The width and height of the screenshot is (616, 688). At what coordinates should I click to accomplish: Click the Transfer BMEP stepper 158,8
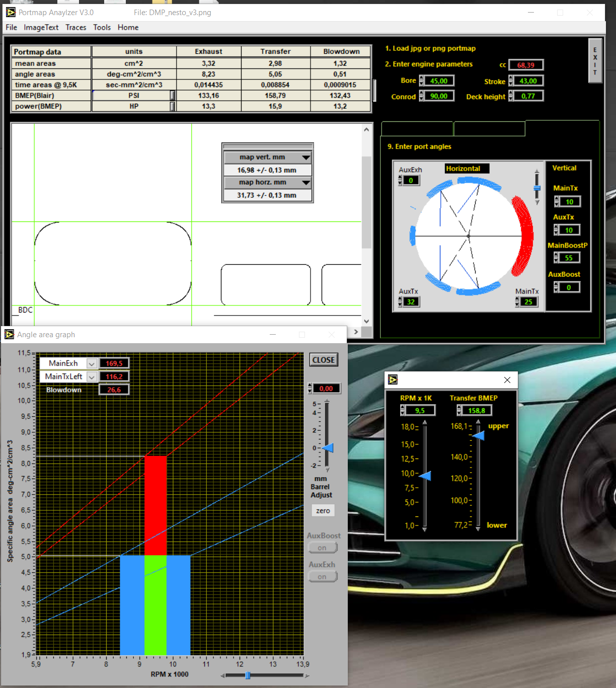tap(459, 411)
